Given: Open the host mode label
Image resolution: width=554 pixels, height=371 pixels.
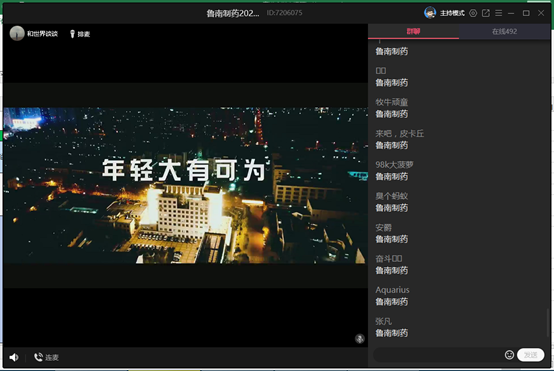Looking at the screenshot, I should 452,13.
